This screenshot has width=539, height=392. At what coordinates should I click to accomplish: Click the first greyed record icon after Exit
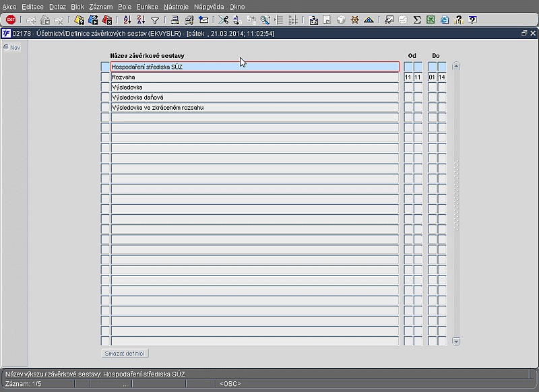(x=31, y=20)
